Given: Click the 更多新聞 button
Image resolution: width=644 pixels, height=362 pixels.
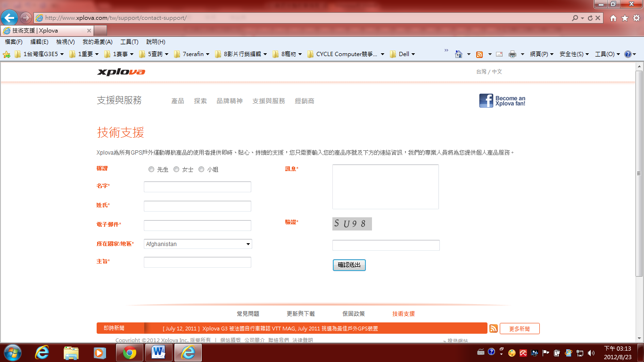Looking at the screenshot, I should click(x=520, y=329).
